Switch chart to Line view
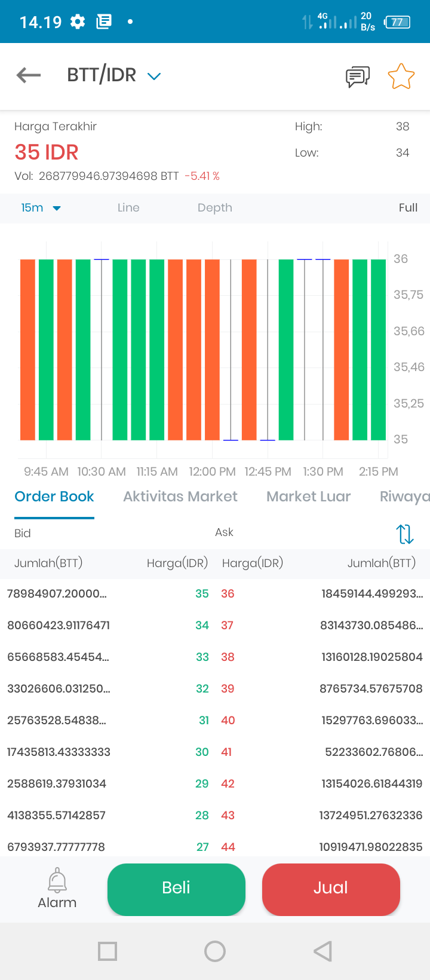This screenshot has width=430, height=980. 128,208
